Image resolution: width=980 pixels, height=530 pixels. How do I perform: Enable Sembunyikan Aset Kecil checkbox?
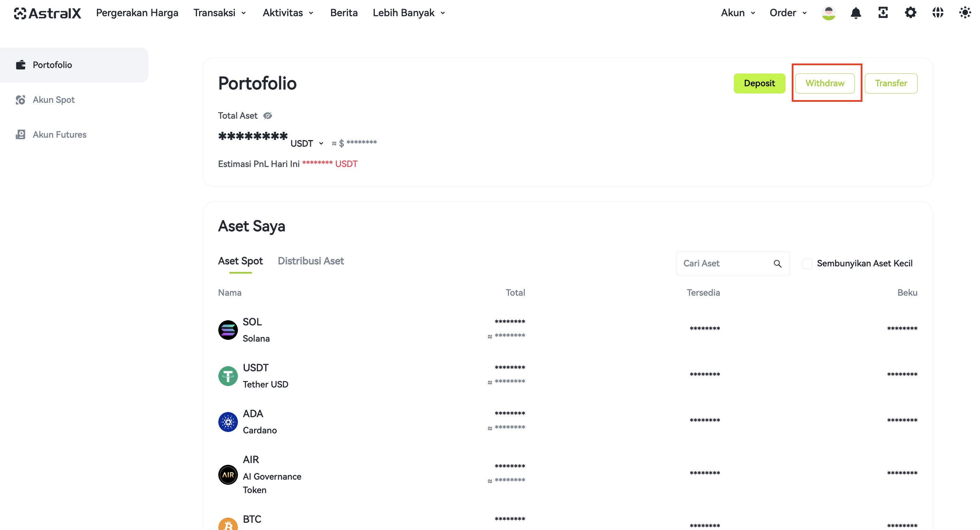pyautogui.click(x=807, y=264)
